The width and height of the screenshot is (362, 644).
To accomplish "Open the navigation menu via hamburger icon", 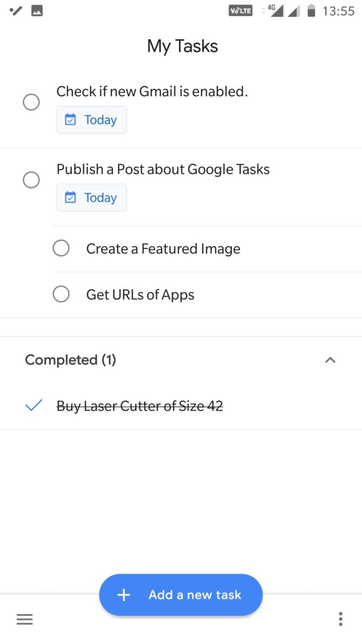I will 24,619.
